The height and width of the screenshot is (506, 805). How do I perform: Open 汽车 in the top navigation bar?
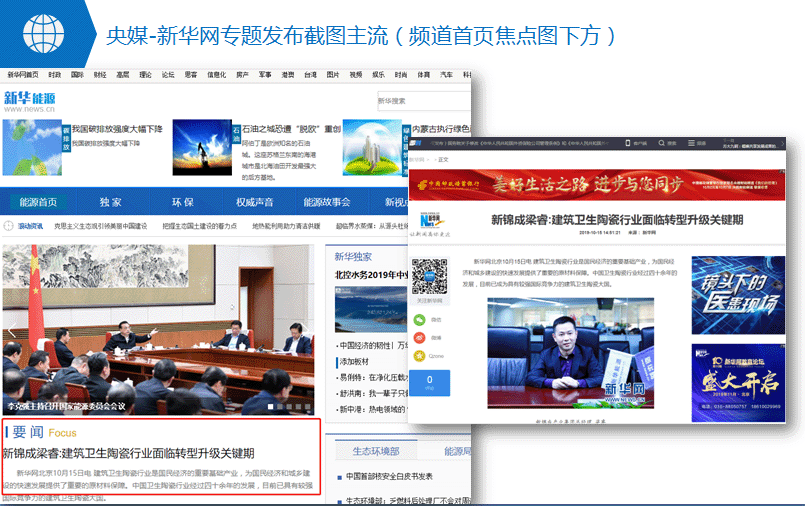[446, 75]
